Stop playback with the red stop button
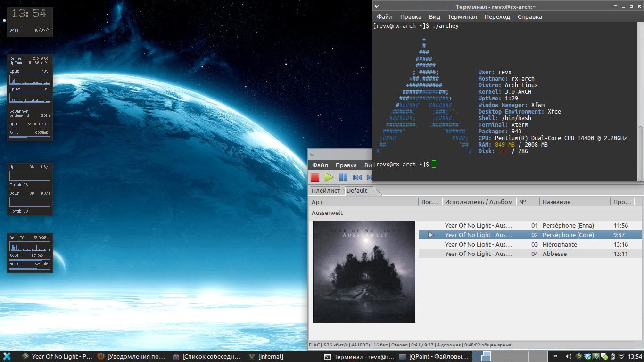This screenshot has height=362, width=644. pyautogui.click(x=315, y=177)
